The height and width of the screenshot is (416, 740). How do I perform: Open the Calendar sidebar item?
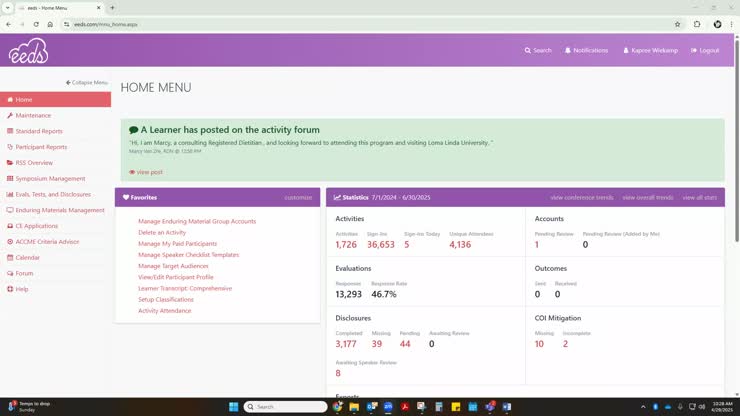pyautogui.click(x=27, y=257)
